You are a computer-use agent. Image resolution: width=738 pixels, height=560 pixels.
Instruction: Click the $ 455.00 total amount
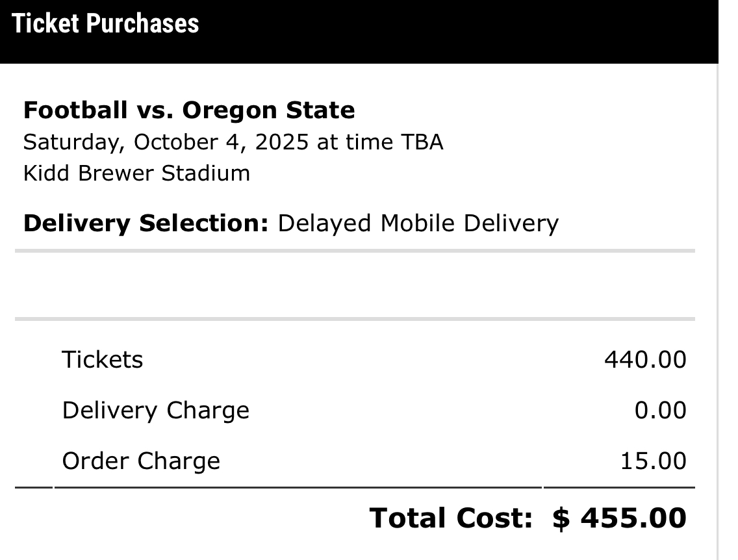619,518
